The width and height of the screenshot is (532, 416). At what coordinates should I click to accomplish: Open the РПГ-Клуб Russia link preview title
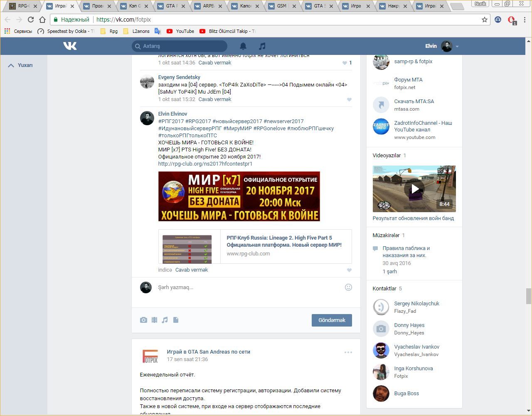pos(284,241)
